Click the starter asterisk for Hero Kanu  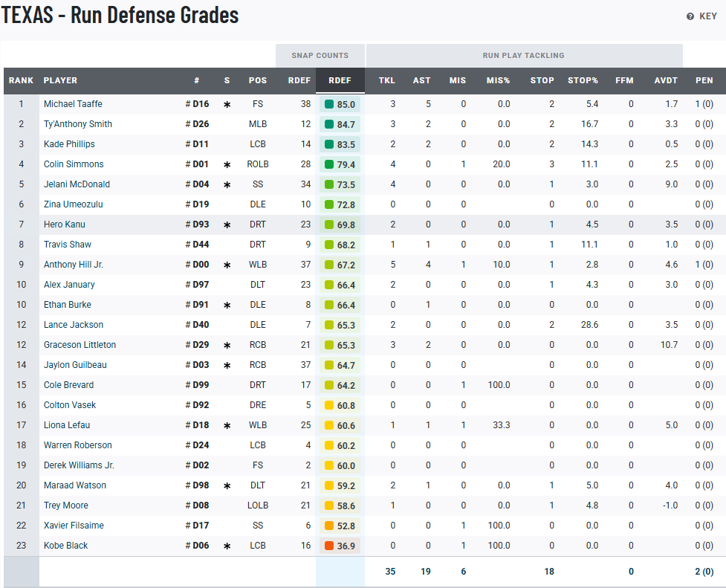(227, 225)
